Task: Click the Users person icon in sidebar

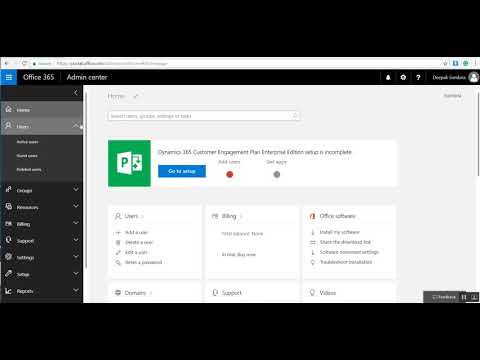Action: pyautogui.click(x=9, y=126)
